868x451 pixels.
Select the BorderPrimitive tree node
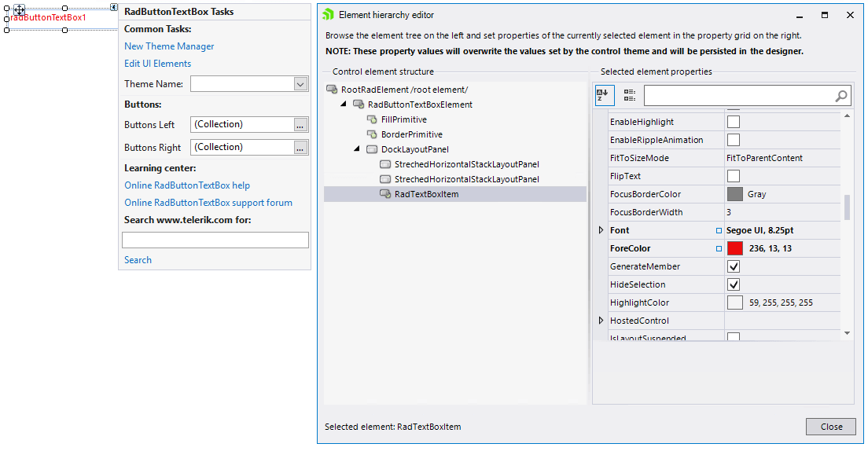412,134
